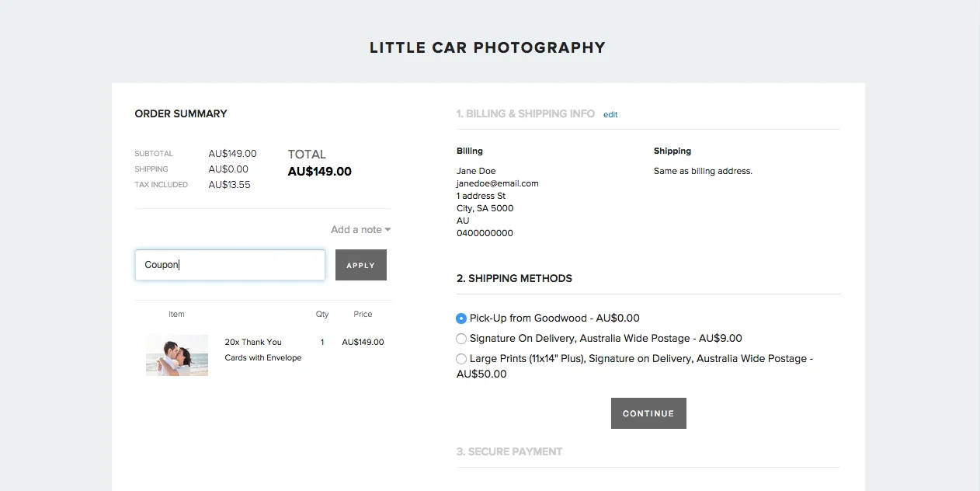Click the Apply coupon button
Image resolution: width=980 pixels, height=491 pixels.
click(360, 265)
